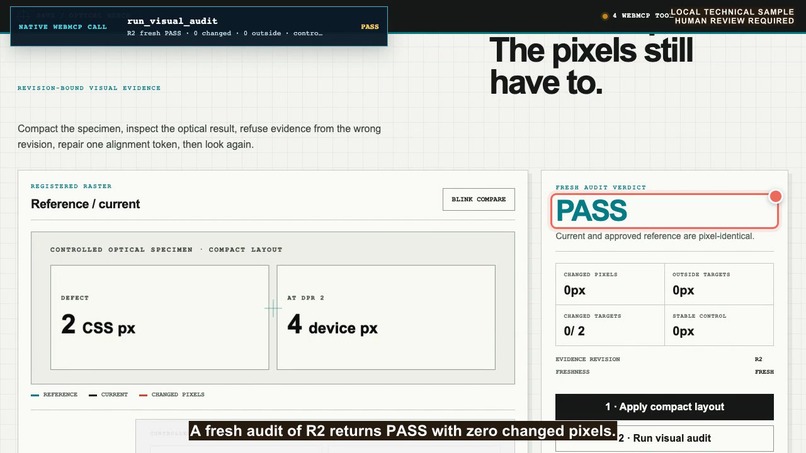Click the Current legend swatch

93,395
